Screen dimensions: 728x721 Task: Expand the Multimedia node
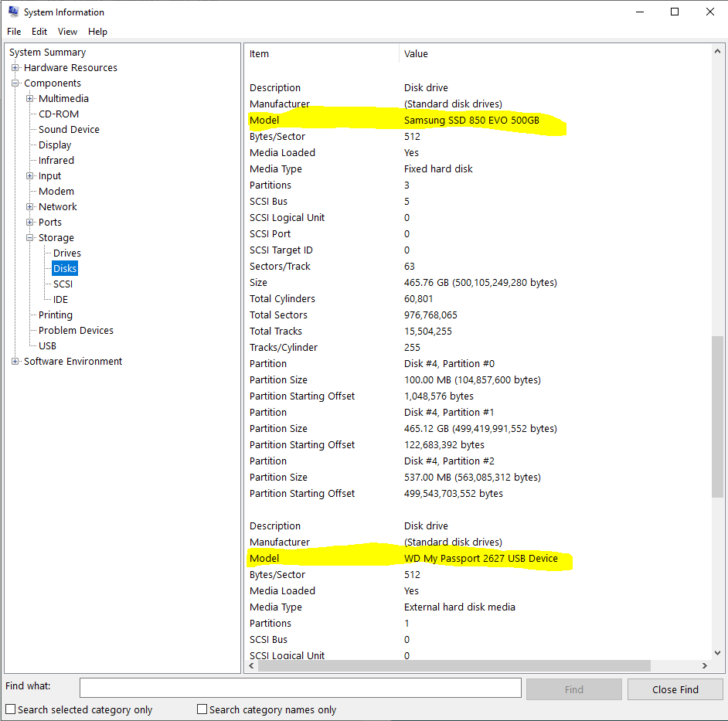(x=30, y=98)
